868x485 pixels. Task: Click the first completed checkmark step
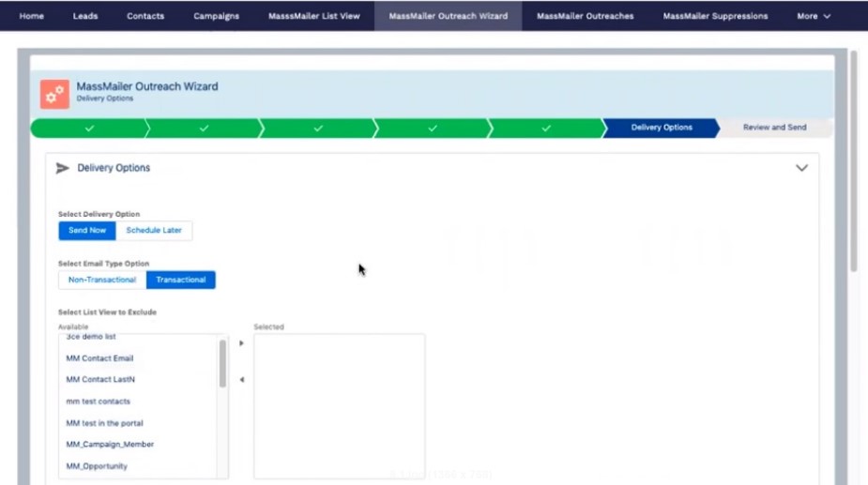(x=89, y=128)
